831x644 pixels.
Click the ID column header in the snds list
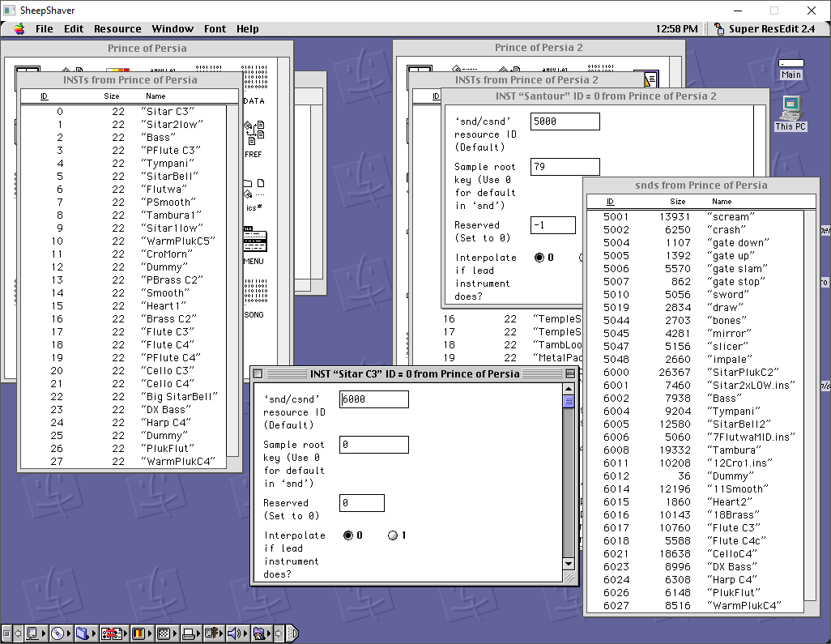611,202
